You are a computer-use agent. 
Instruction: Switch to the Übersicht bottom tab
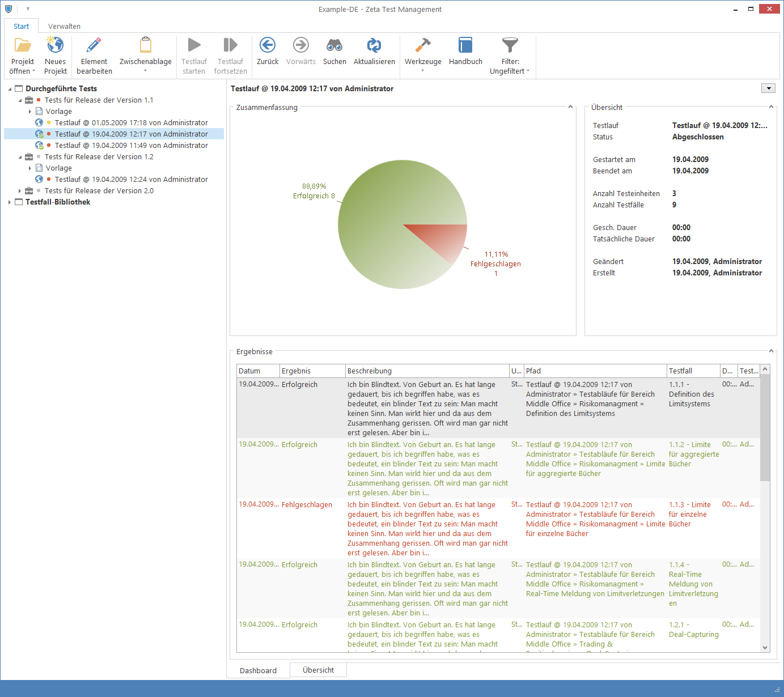(x=318, y=670)
